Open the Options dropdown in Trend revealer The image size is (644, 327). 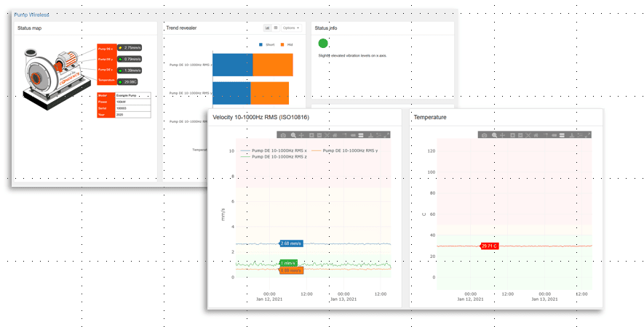291,28
